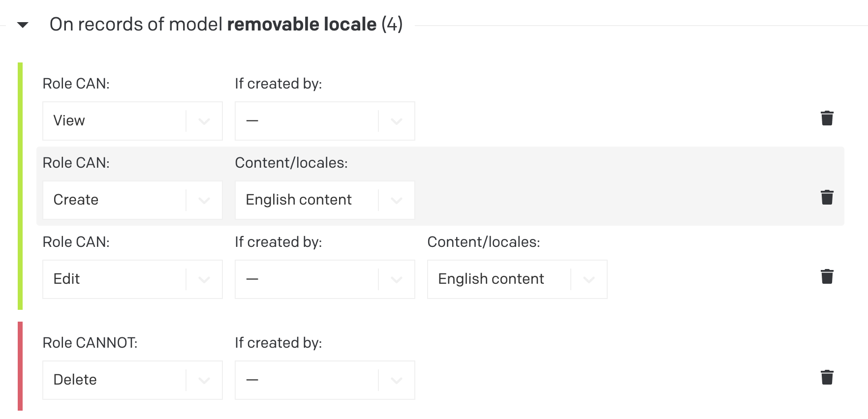868x419 pixels.
Task: Collapse the removable locale section
Action: [23, 25]
